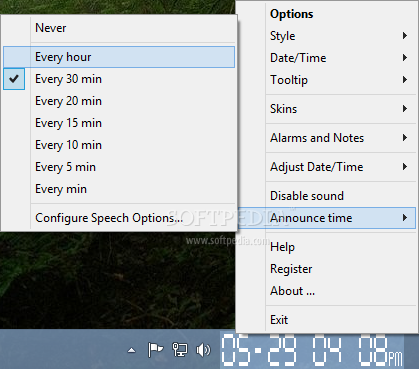Choose Every min announcement

click(119, 189)
